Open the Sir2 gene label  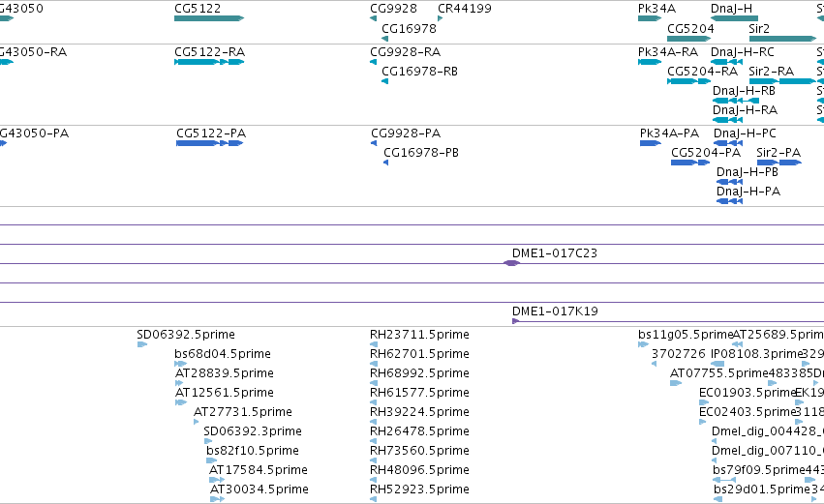point(759,29)
